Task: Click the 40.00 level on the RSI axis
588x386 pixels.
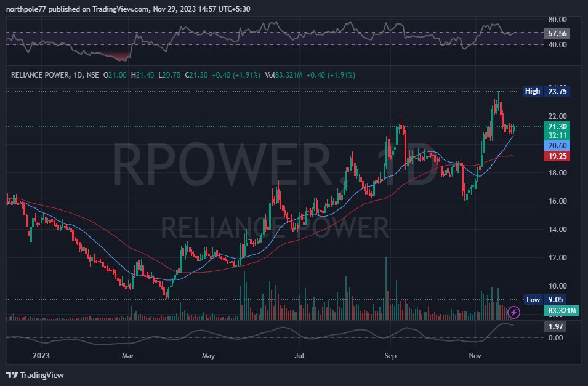Action: [x=557, y=45]
